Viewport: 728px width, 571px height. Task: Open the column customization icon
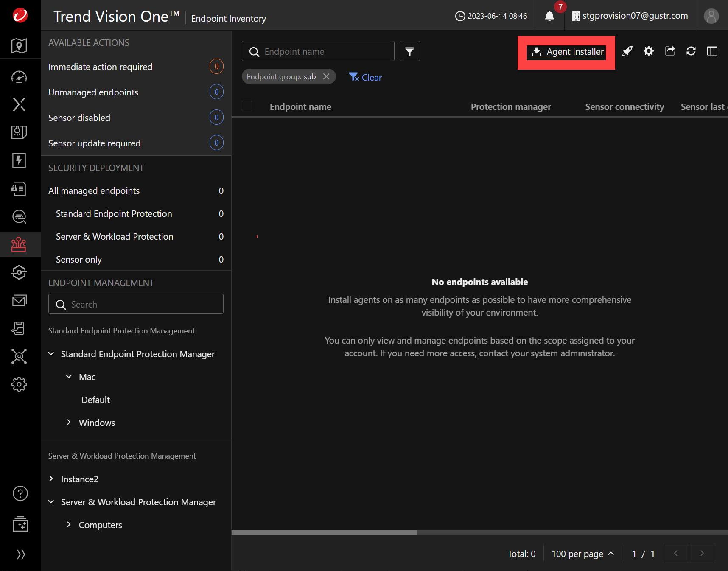pos(712,51)
